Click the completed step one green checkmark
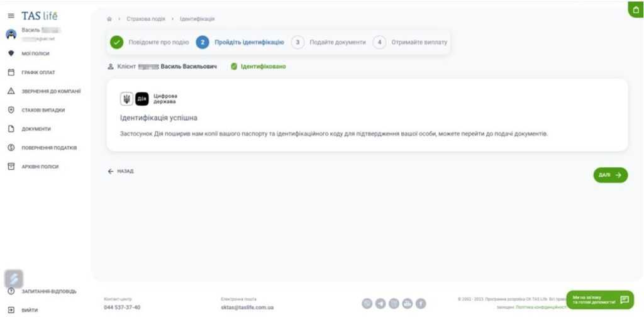This screenshot has height=317, width=644. coord(117,42)
